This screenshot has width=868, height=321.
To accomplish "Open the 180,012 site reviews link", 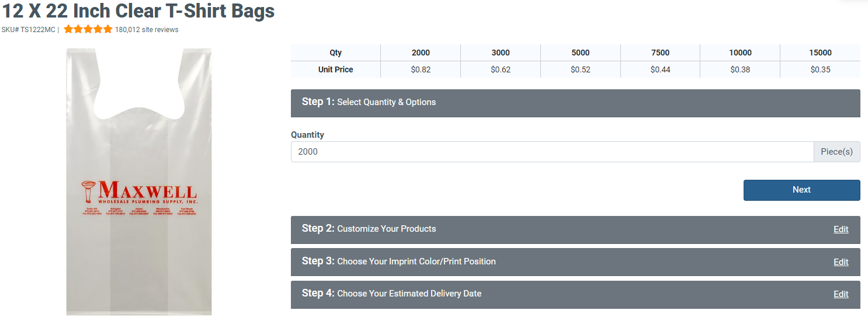I will tap(147, 30).
